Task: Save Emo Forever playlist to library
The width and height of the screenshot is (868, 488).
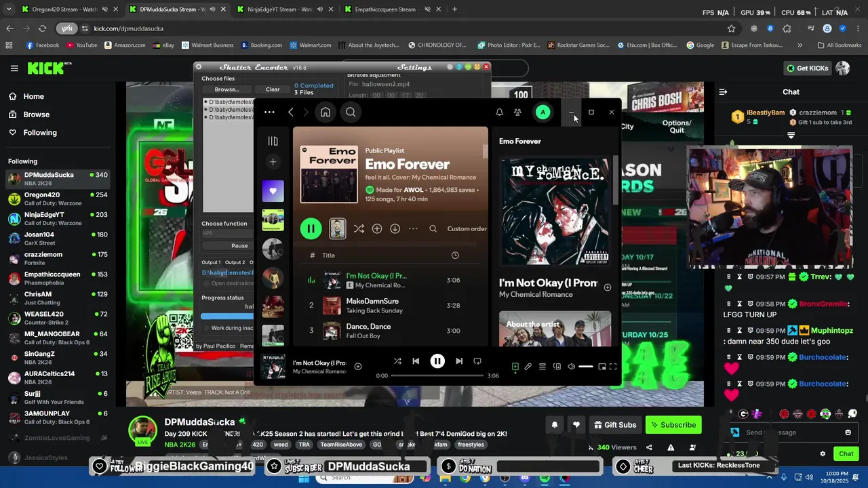Action: click(x=377, y=228)
